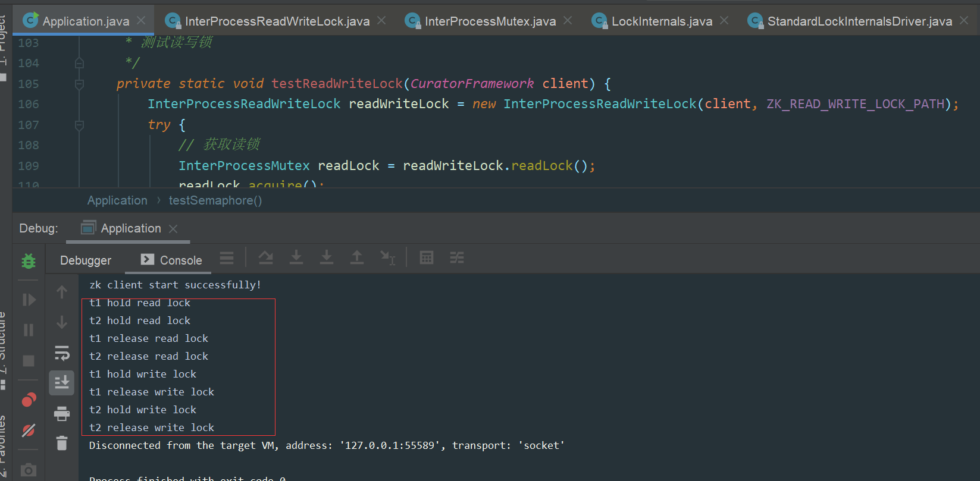Image resolution: width=980 pixels, height=481 pixels.
Task: Click 't1 hold write lock' console line
Action: 143,374
